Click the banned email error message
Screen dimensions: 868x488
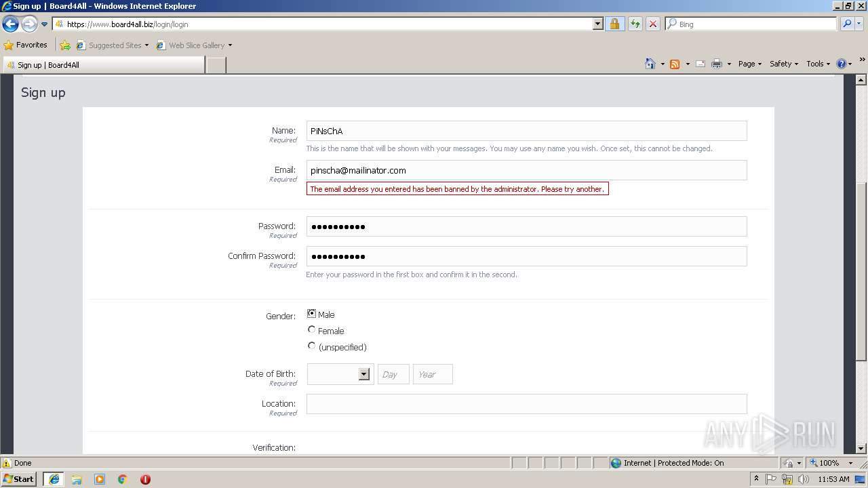(458, 189)
